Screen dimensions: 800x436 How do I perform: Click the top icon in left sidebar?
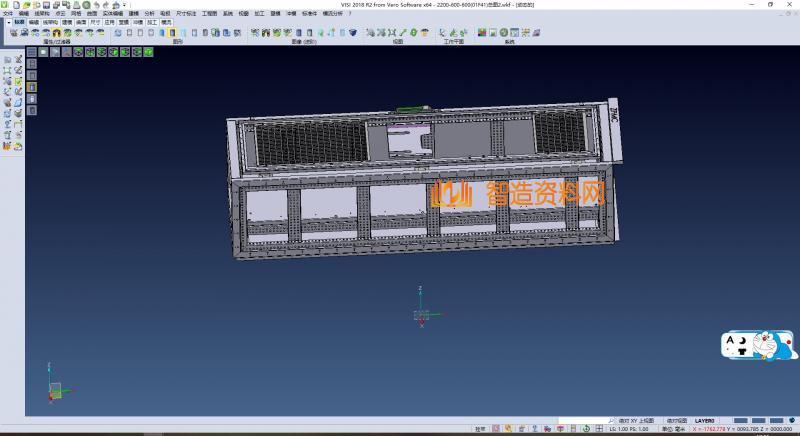point(7,60)
